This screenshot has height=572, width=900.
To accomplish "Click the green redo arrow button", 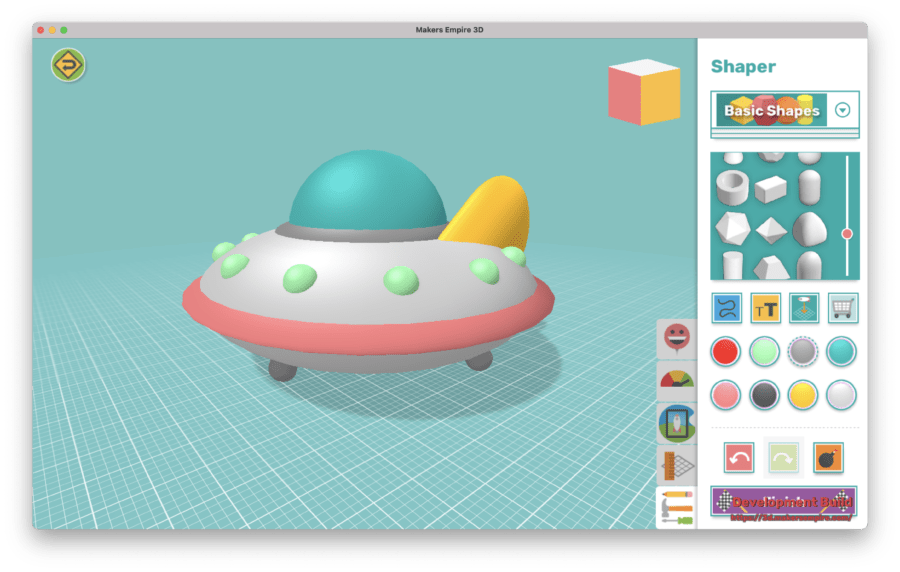I will 783,458.
